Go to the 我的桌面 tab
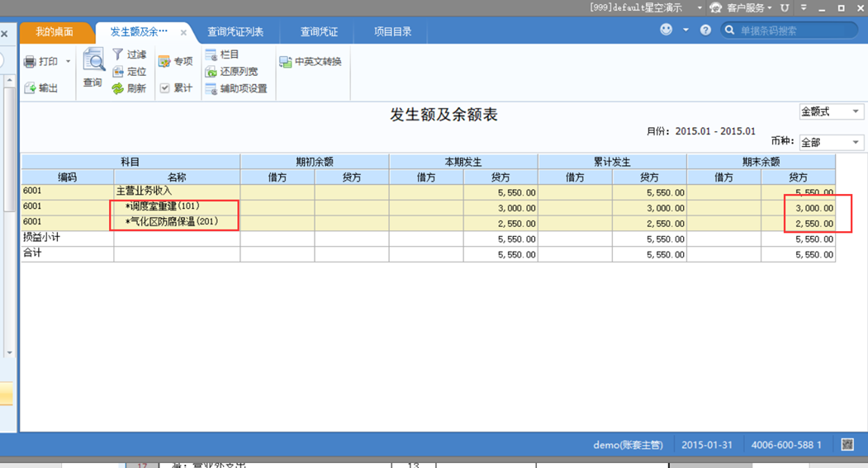Screen dimensions: 868x468 (55, 32)
